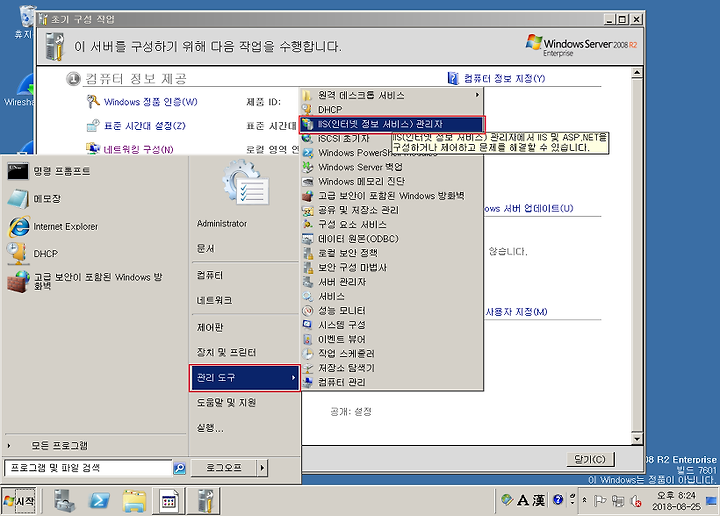Click scrollbar down arrow in 초기 구성 작업
Image resolution: width=720 pixels, height=516 pixels.
(636, 439)
